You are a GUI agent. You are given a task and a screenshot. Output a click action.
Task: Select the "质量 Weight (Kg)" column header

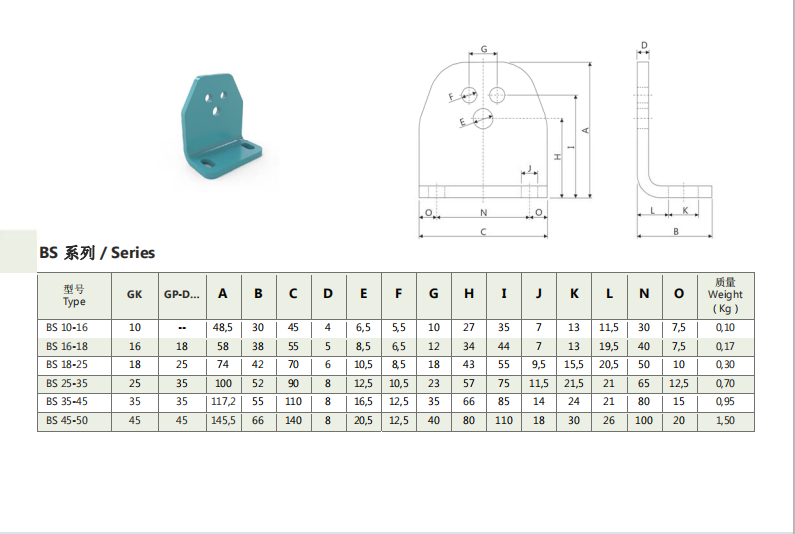(x=725, y=295)
